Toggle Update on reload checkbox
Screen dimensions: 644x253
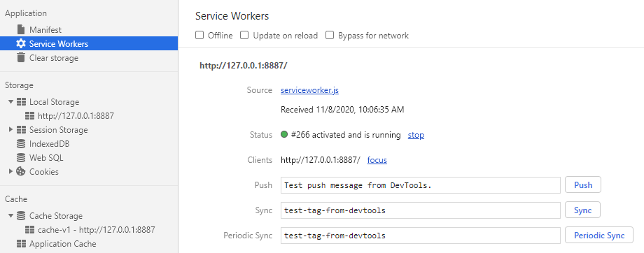244,35
